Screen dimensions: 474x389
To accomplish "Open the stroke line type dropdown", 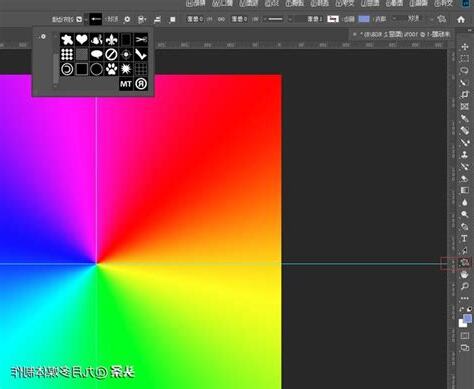I will tap(275, 19).
